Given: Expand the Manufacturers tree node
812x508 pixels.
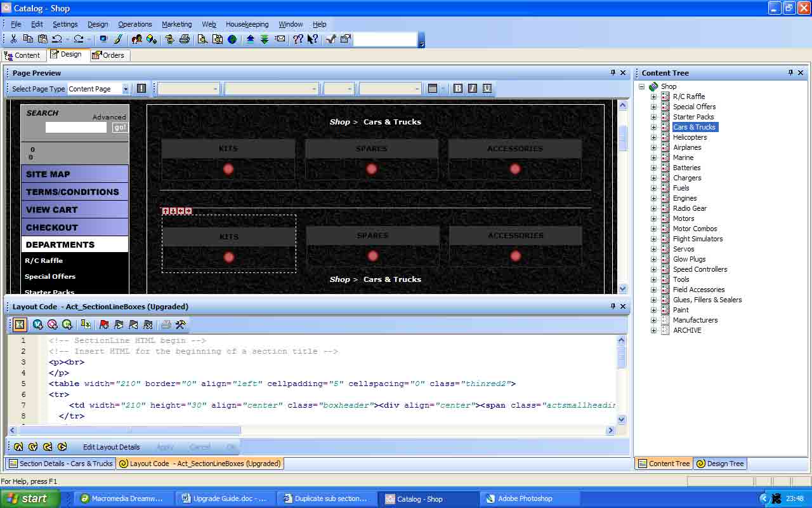Looking at the screenshot, I should click(x=653, y=320).
